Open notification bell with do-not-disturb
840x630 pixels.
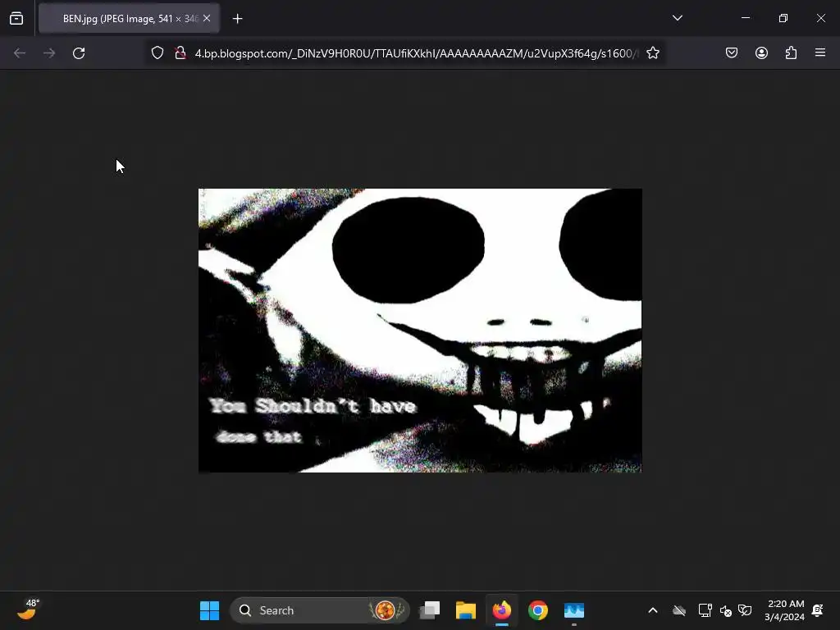(818, 610)
